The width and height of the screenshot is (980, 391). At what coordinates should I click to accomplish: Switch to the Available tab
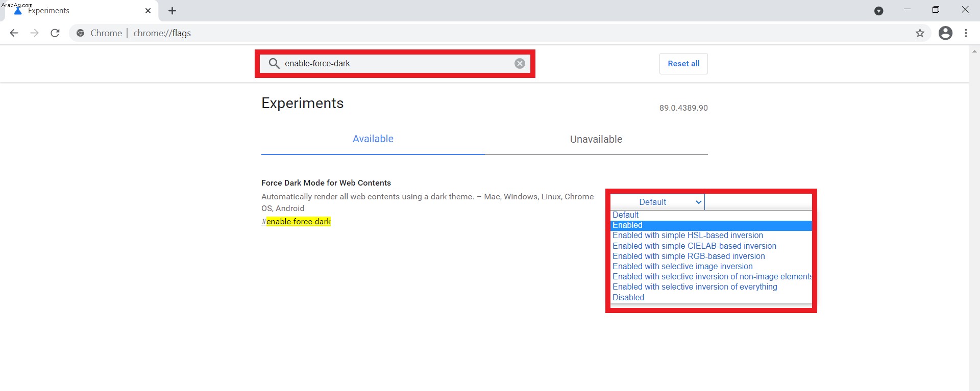[x=373, y=139]
